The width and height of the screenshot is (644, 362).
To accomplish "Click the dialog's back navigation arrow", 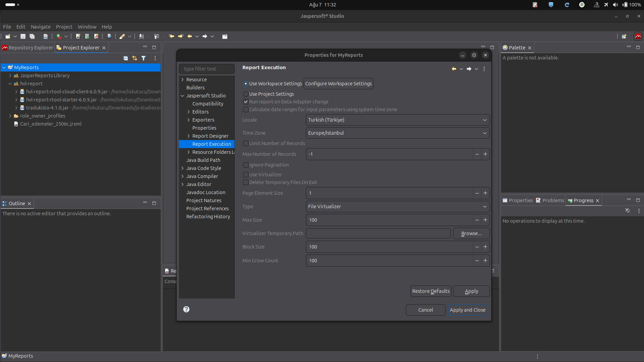I will [x=454, y=69].
